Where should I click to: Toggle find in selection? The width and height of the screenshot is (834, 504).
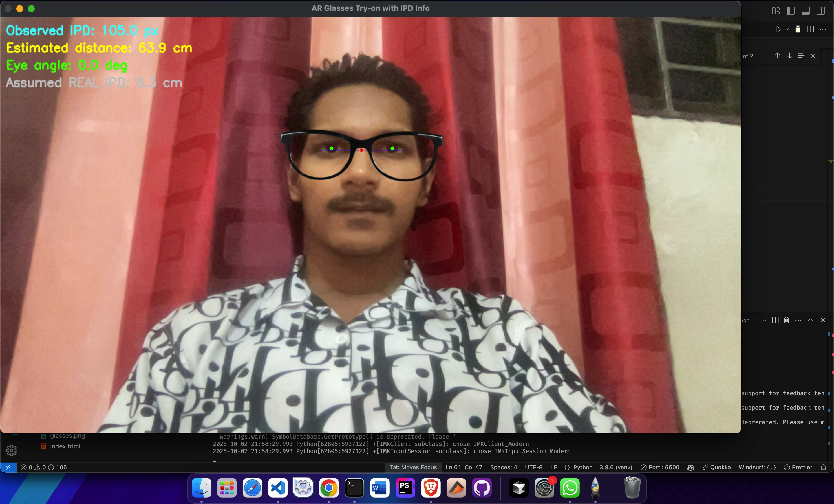801,56
